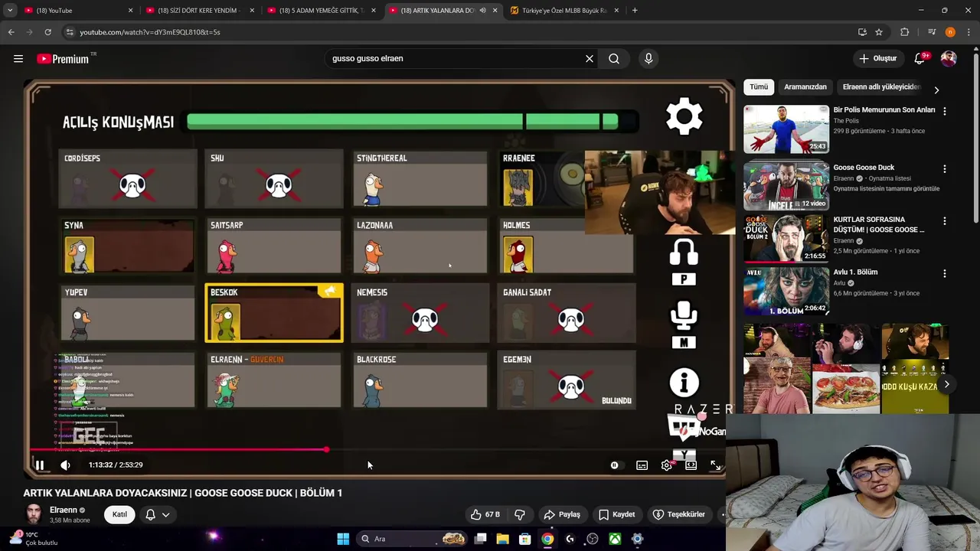980x551 pixels.
Task: Select the Tümü filter chip
Action: click(759, 86)
